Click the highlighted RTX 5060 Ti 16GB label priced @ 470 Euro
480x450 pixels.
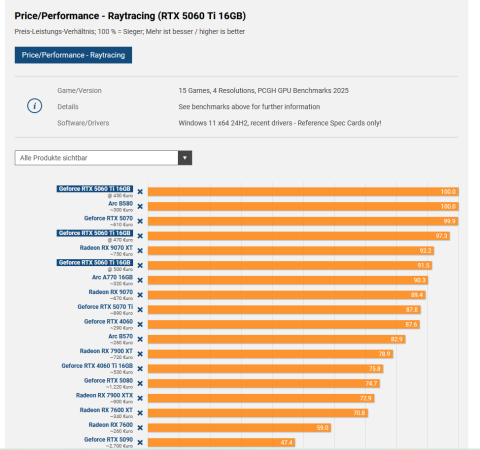[95, 233]
